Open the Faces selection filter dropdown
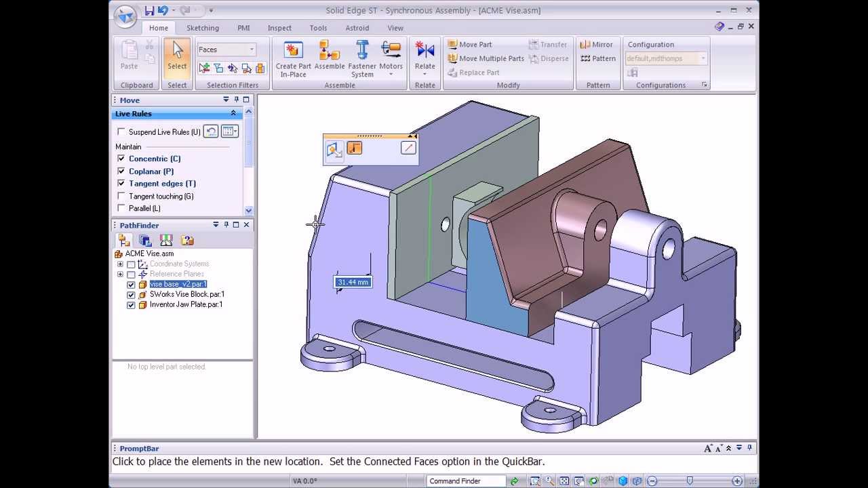This screenshot has width=868, height=488. [x=252, y=49]
